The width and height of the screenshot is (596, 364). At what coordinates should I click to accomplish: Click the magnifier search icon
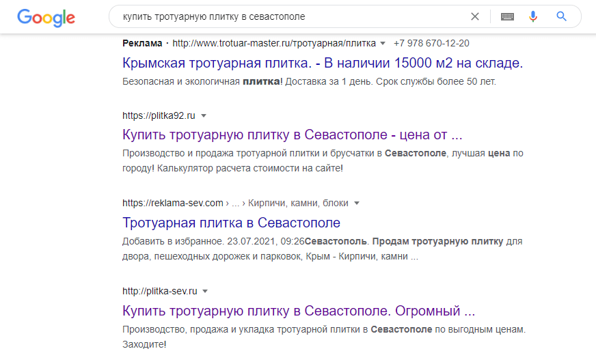tap(562, 16)
